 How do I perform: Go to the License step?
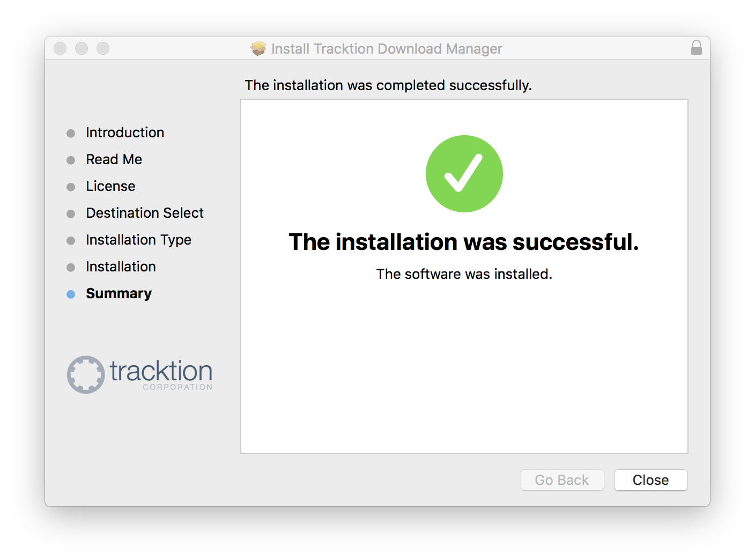(110, 186)
